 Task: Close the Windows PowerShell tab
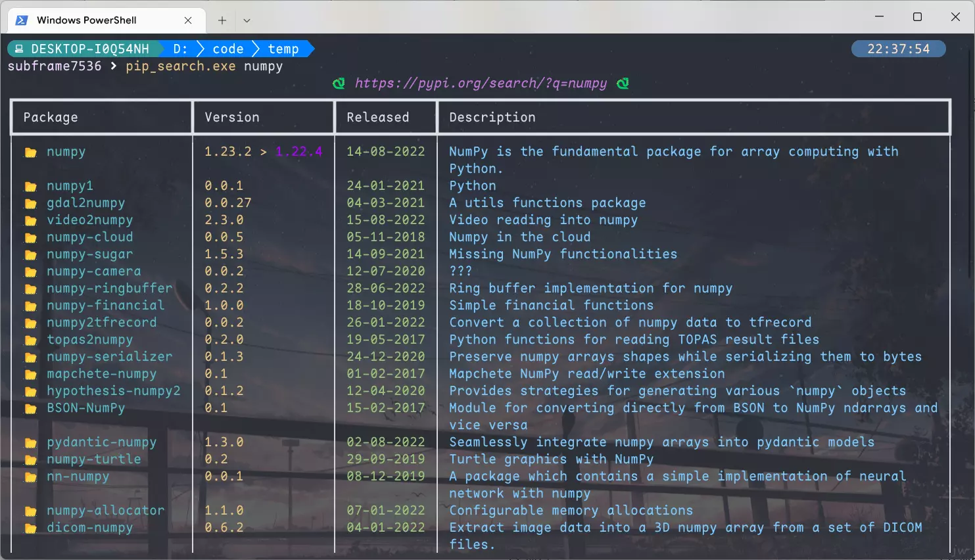[188, 20]
